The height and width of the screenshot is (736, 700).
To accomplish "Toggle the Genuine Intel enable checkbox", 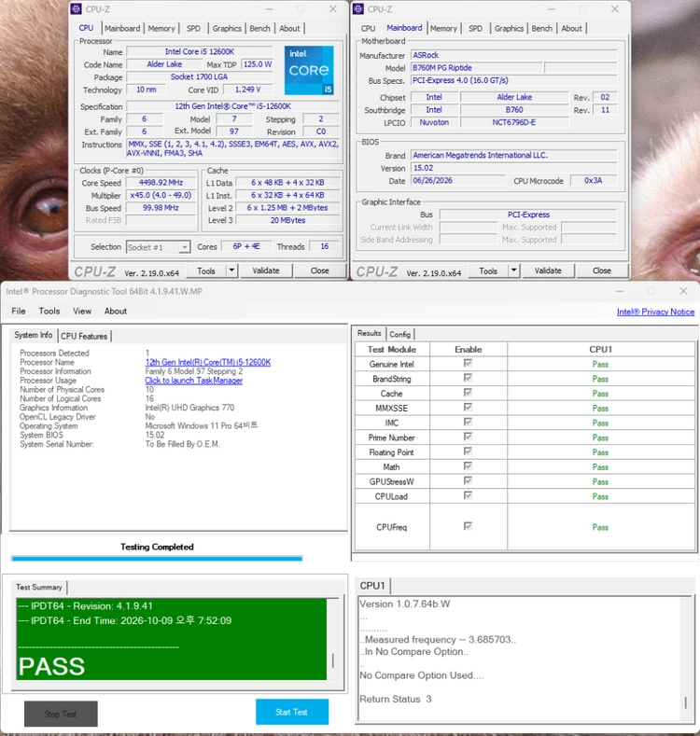I will (468, 363).
